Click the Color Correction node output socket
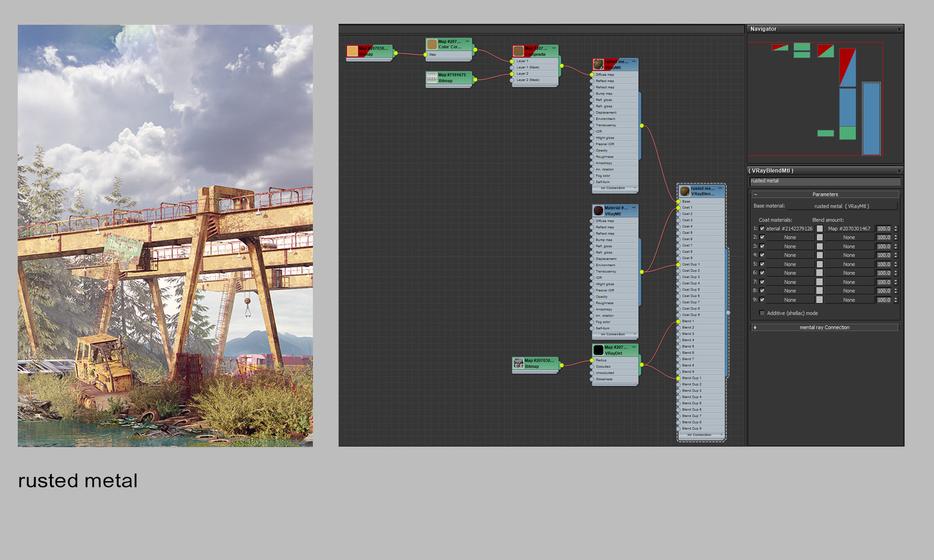934x560 pixels. click(475, 50)
